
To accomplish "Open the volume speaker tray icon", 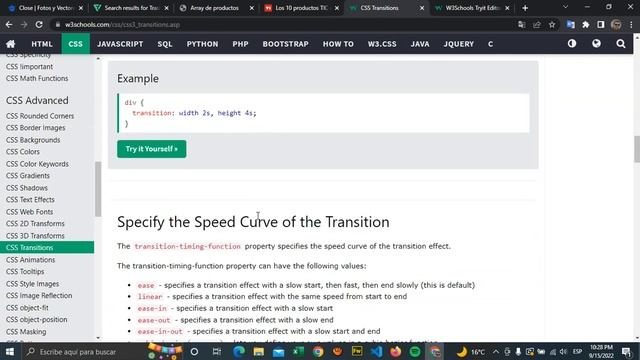I will point(563,351).
